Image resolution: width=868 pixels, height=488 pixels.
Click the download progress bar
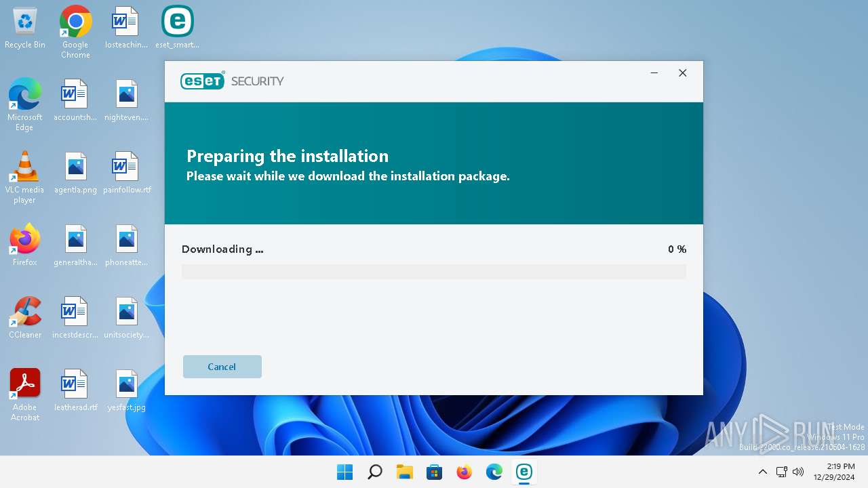(x=434, y=272)
